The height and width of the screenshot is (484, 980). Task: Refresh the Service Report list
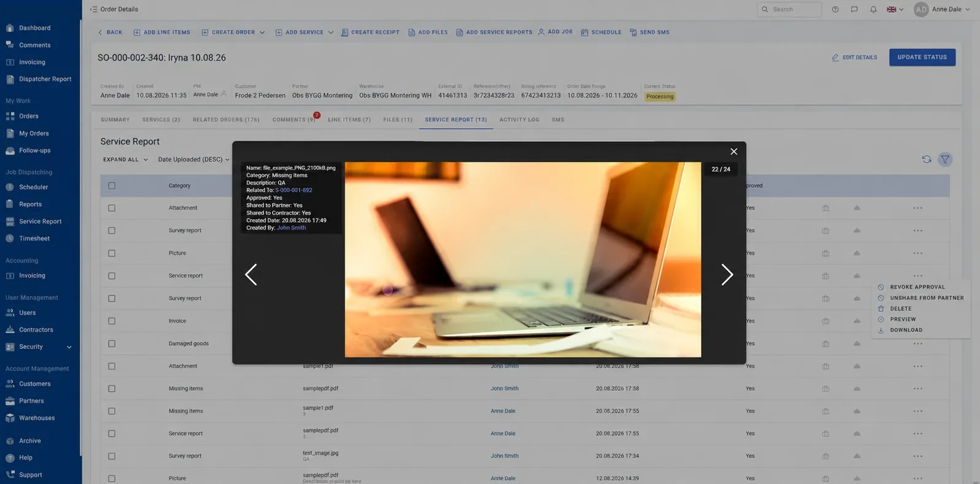point(926,159)
